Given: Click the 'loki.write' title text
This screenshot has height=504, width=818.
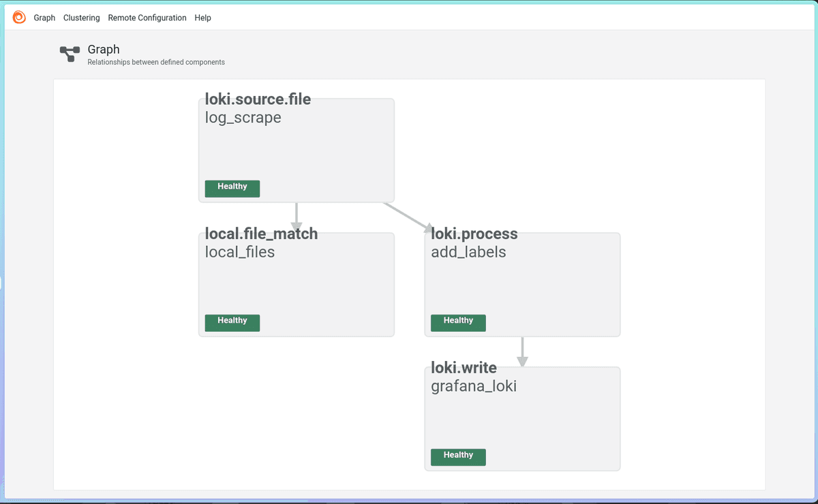Looking at the screenshot, I should pyautogui.click(x=464, y=368).
